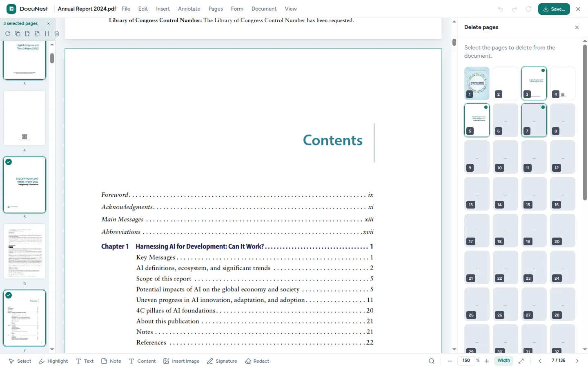Close the document with X in header

tap(578, 9)
